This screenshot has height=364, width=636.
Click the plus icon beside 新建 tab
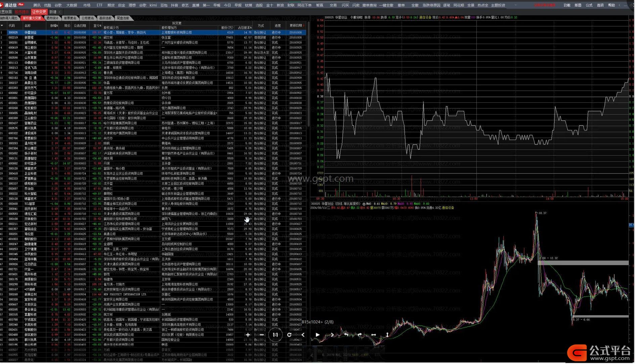pos(59,12)
